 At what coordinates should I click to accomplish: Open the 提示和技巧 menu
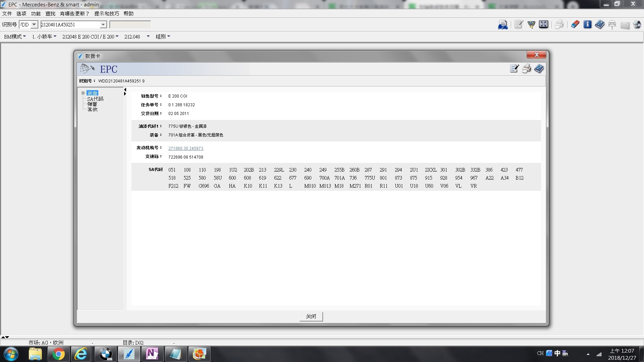[x=107, y=13]
